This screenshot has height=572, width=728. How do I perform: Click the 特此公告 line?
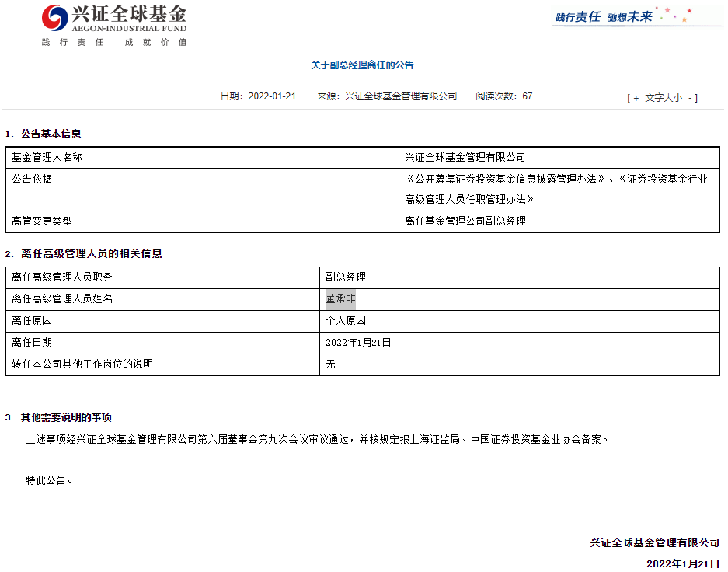[49, 480]
